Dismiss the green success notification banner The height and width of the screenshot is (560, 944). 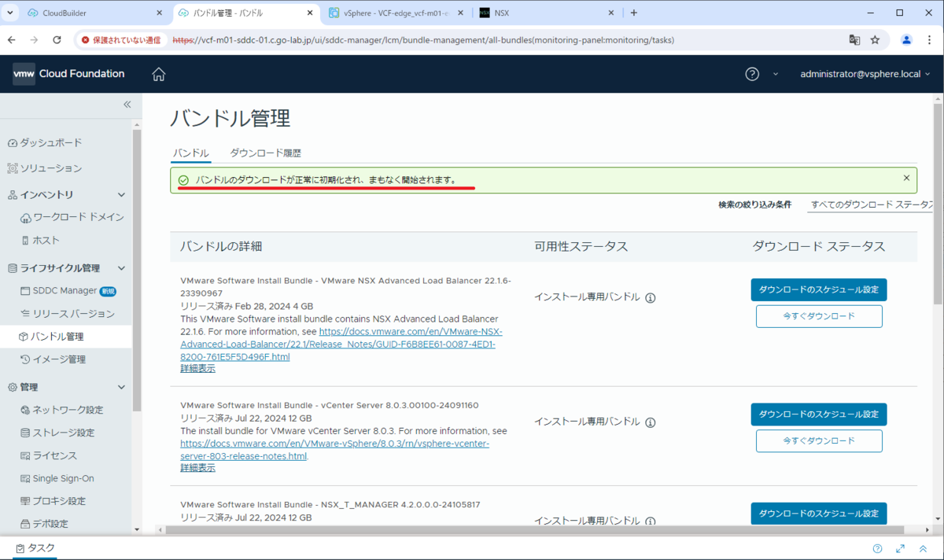pos(906,179)
